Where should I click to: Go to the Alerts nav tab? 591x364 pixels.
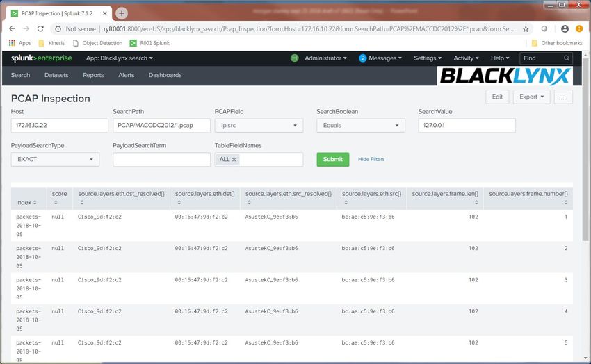tap(127, 75)
